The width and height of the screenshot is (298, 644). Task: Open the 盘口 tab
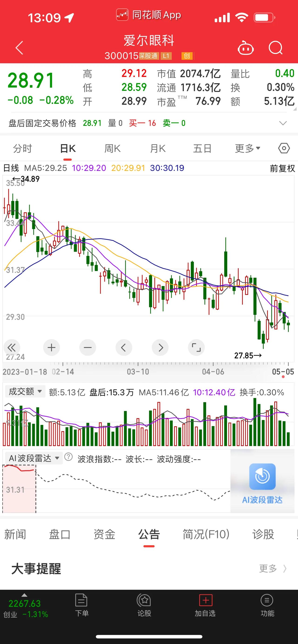[x=60, y=534]
